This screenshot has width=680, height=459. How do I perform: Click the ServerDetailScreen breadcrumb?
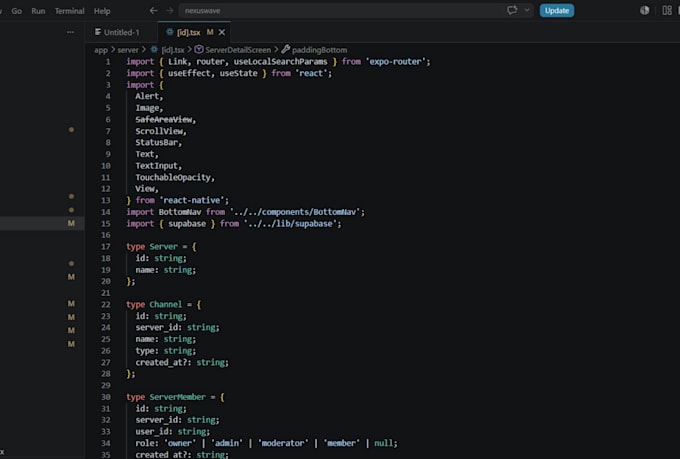[x=238, y=50]
